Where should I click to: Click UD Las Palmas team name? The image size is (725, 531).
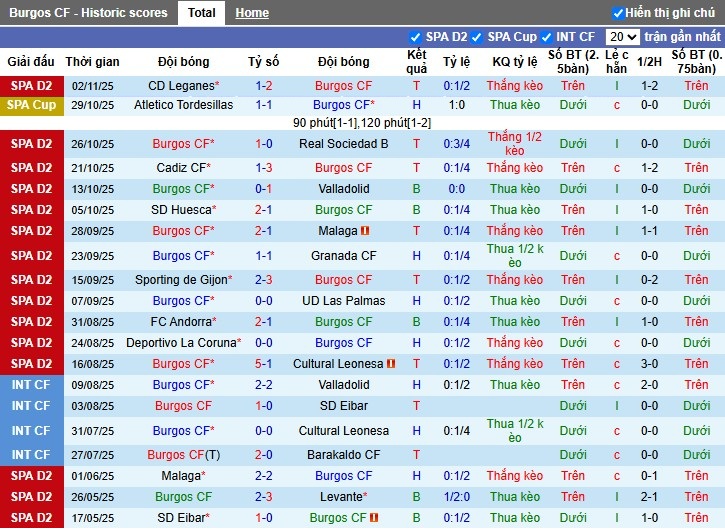(344, 301)
